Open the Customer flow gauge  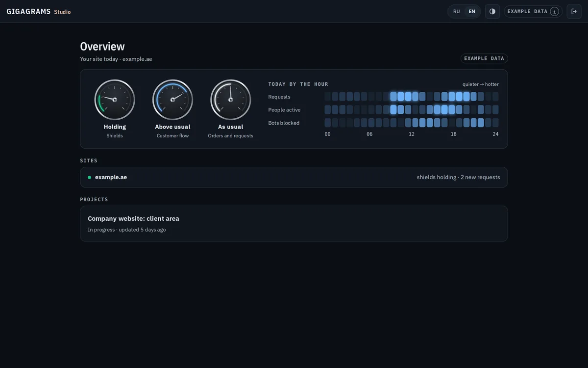pos(172,100)
